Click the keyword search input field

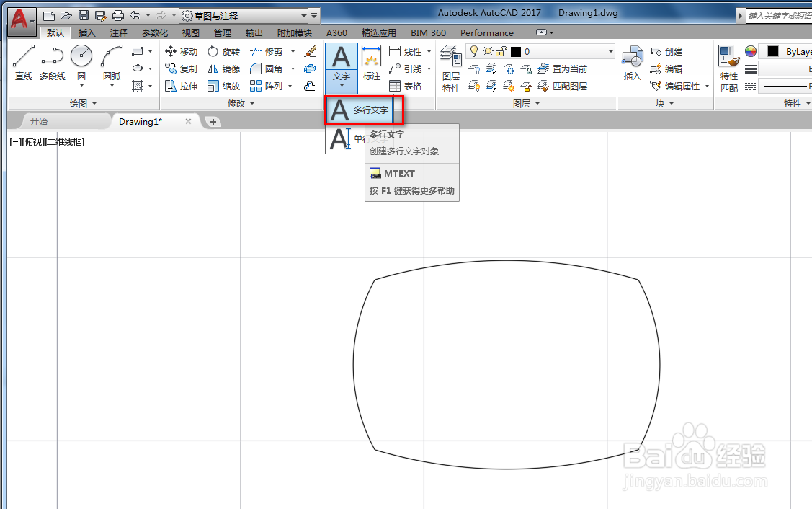click(x=779, y=16)
